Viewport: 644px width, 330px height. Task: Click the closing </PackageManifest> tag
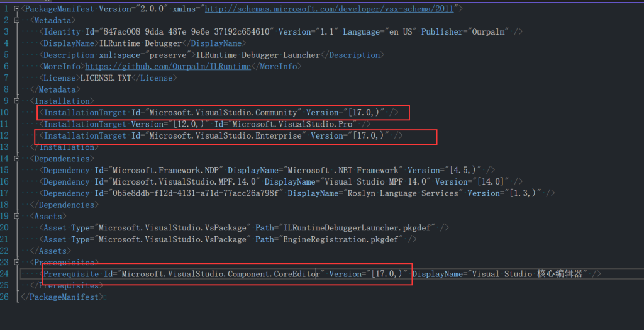coord(62,297)
